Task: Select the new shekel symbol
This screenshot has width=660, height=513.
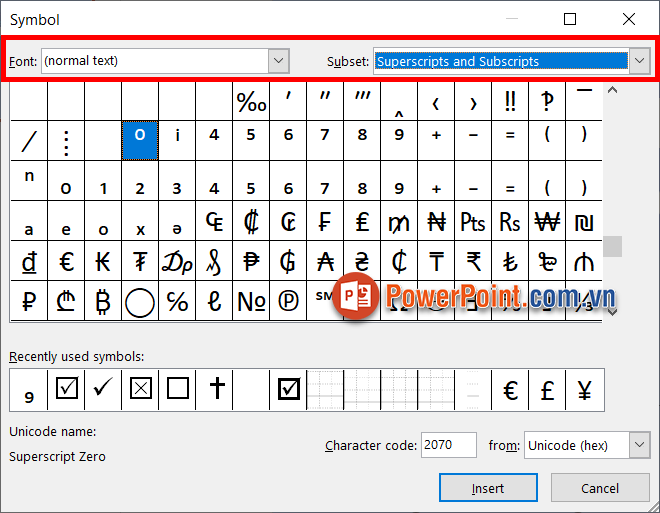Action: [x=584, y=221]
